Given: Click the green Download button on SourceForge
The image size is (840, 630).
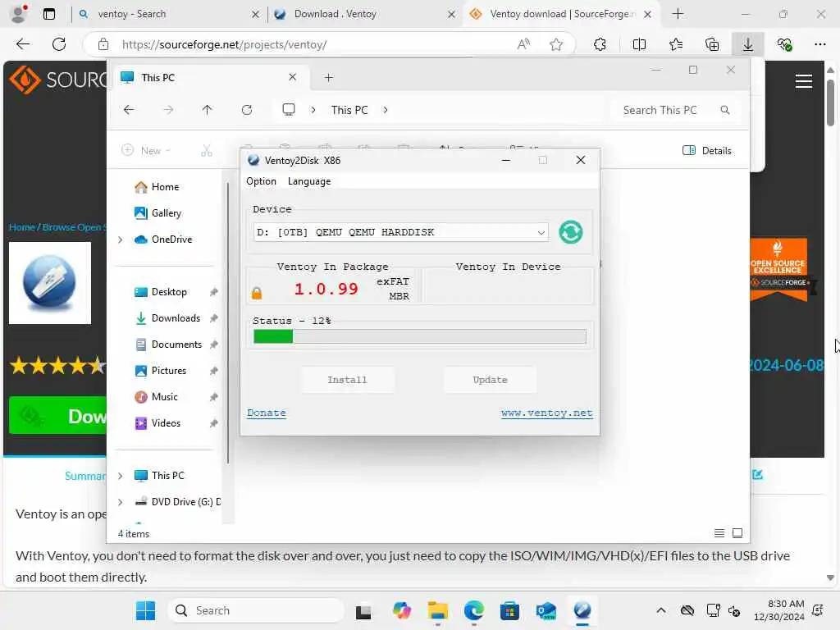Looking at the screenshot, I should (x=58, y=416).
